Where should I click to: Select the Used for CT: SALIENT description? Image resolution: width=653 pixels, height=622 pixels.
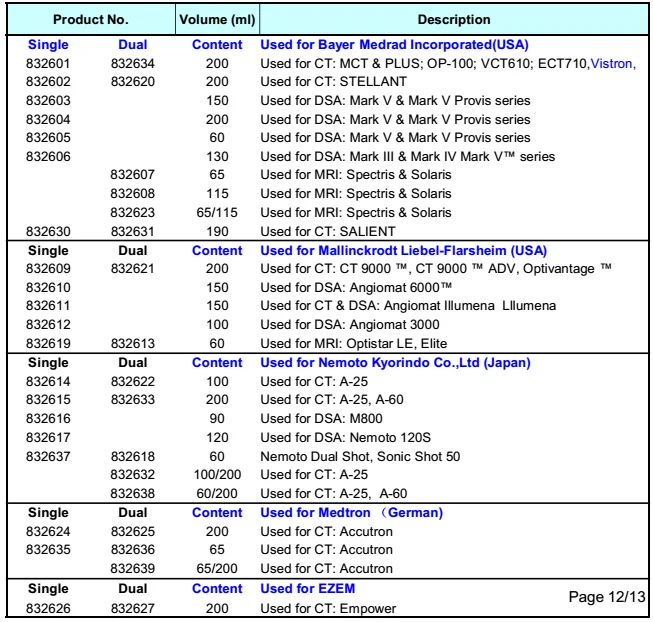pos(328,231)
